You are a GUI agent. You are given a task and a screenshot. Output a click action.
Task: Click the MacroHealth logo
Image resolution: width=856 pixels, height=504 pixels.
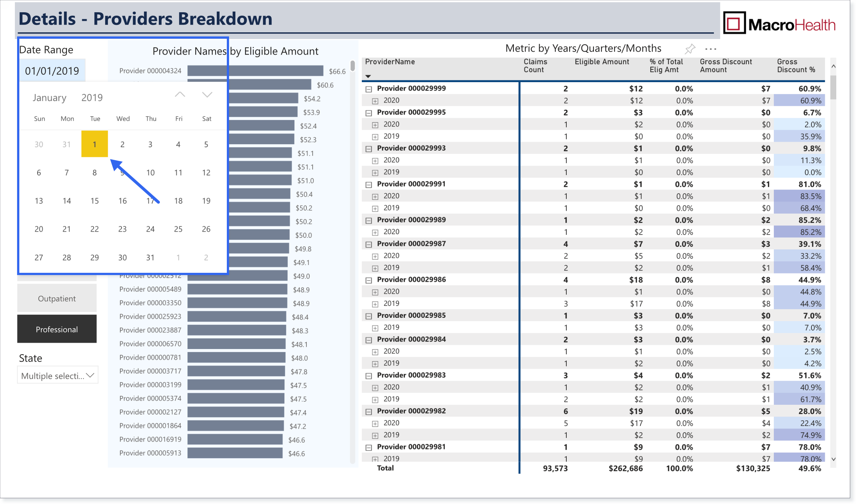tap(779, 23)
